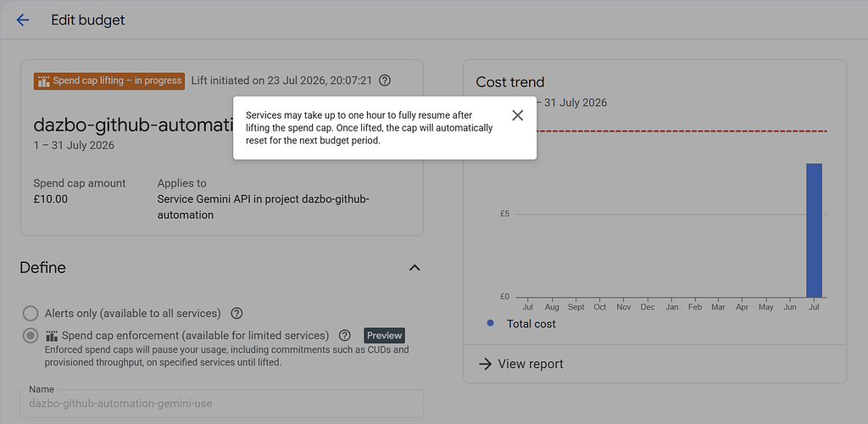Click the Jul label at chart's right end
The width and height of the screenshot is (868, 424).
814,307
